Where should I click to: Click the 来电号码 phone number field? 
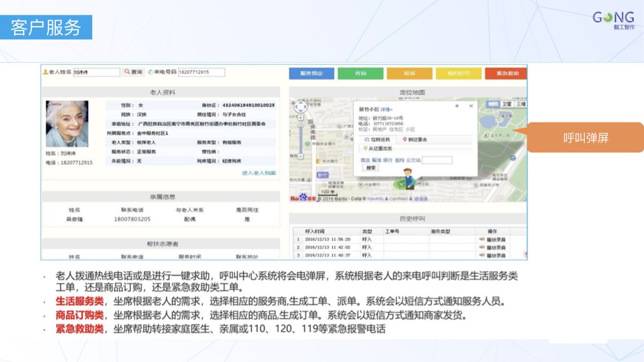[201, 73]
